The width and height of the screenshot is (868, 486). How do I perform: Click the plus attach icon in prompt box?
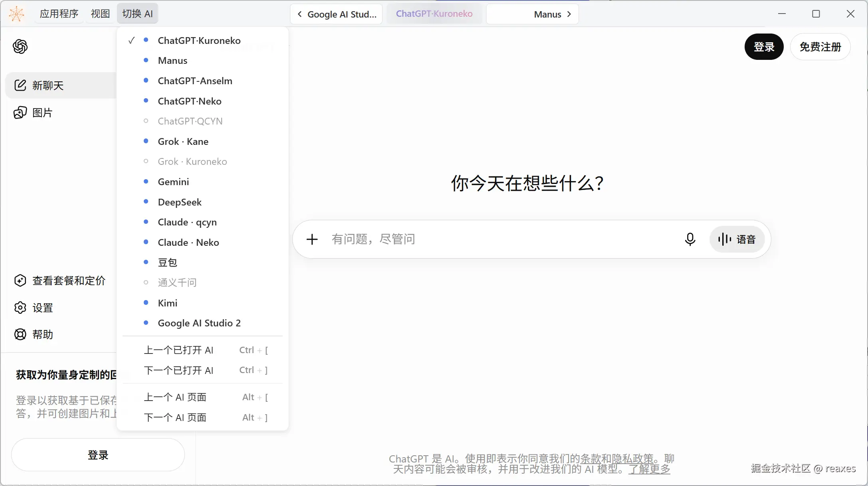(312, 239)
